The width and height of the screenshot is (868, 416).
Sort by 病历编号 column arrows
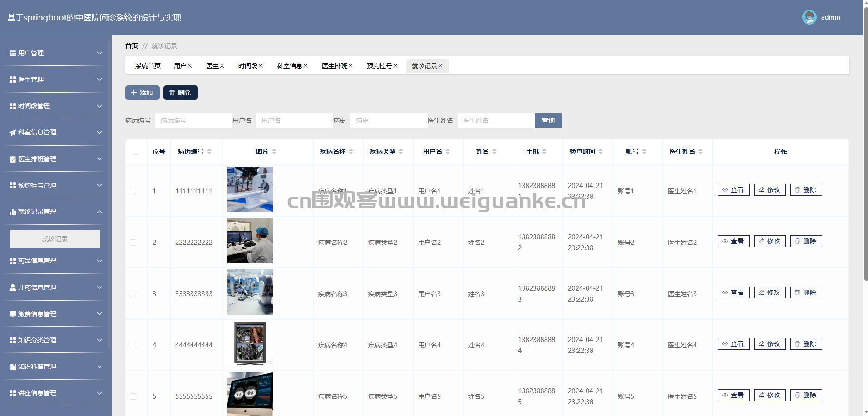click(209, 151)
